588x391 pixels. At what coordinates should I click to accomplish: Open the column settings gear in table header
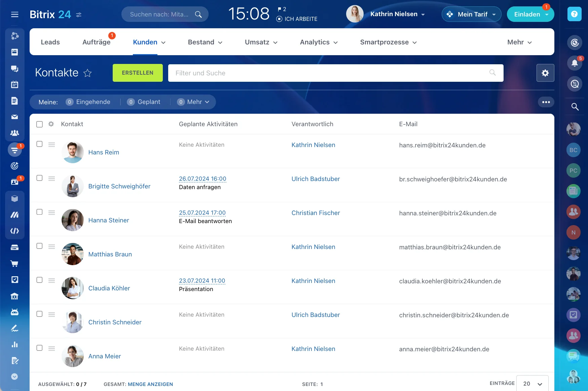coord(51,124)
